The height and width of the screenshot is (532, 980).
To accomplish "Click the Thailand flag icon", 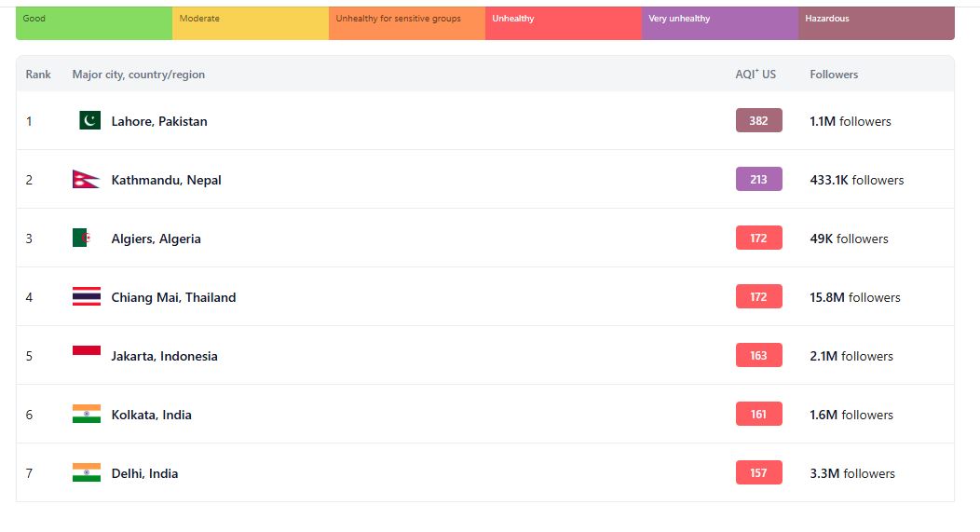I will click(86, 297).
